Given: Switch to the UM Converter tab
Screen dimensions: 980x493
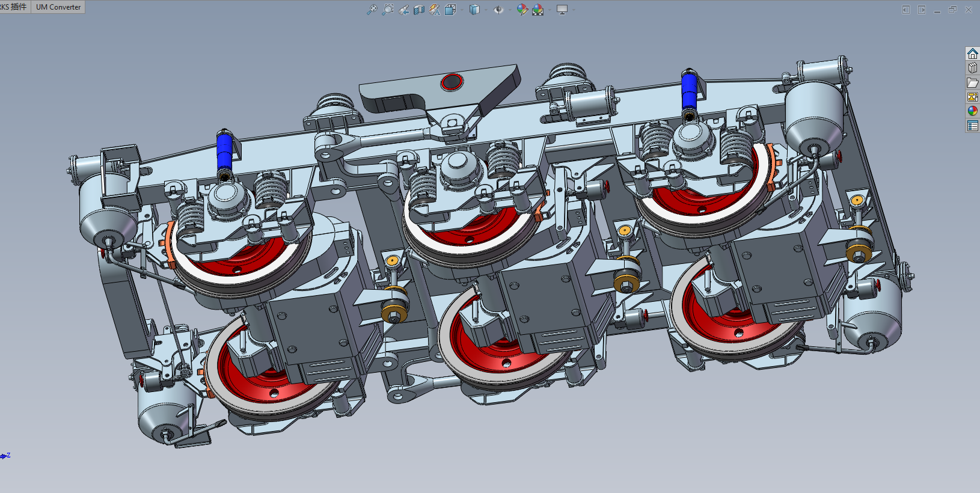Looking at the screenshot, I should click(58, 7).
